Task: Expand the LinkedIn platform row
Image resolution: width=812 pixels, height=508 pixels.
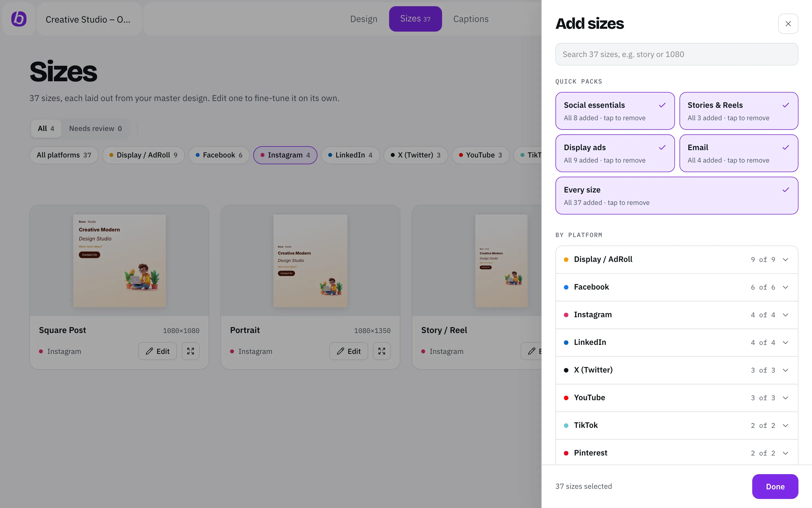Action: (677, 342)
